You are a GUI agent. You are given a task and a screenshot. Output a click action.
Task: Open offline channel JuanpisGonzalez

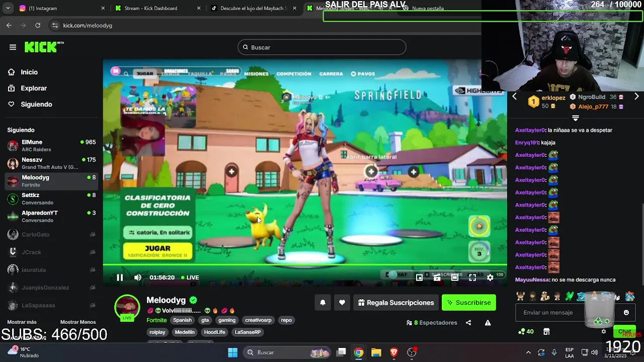[x=51, y=288]
